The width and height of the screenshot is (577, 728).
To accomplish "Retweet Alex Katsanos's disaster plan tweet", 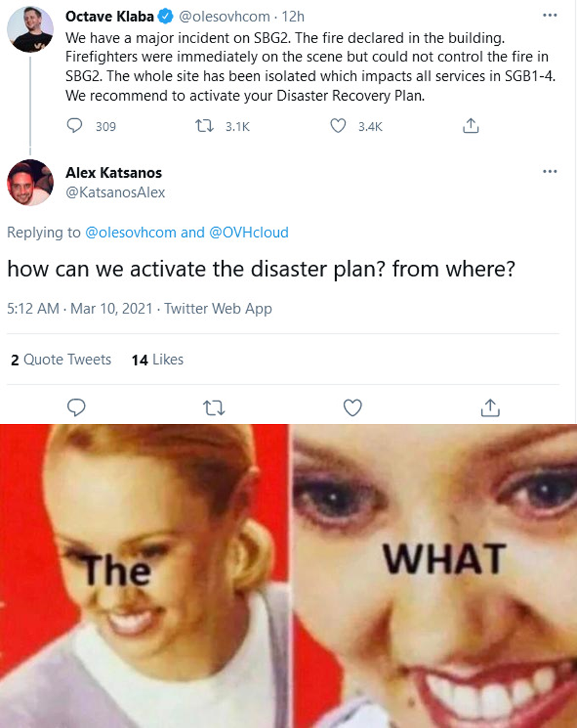I will pos(214,408).
